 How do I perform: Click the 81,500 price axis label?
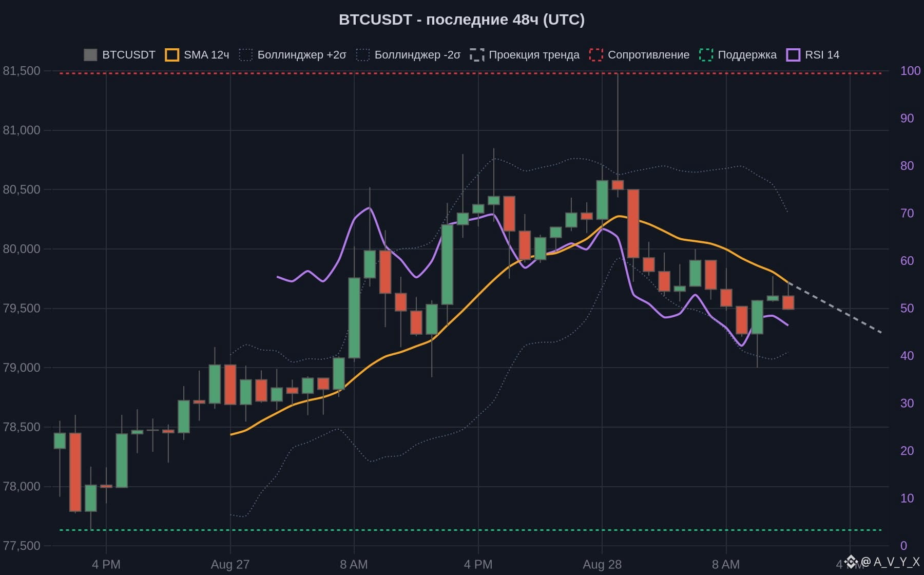[x=22, y=71]
